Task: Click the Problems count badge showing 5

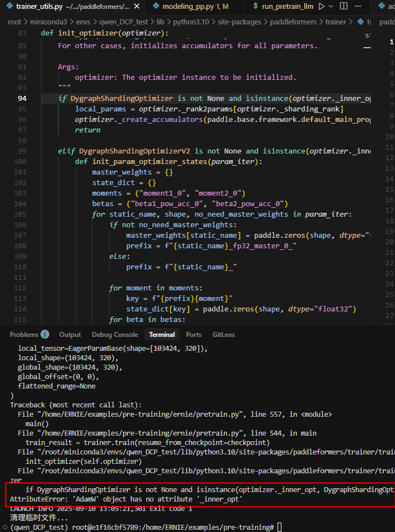Action: (x=45, y=335)
